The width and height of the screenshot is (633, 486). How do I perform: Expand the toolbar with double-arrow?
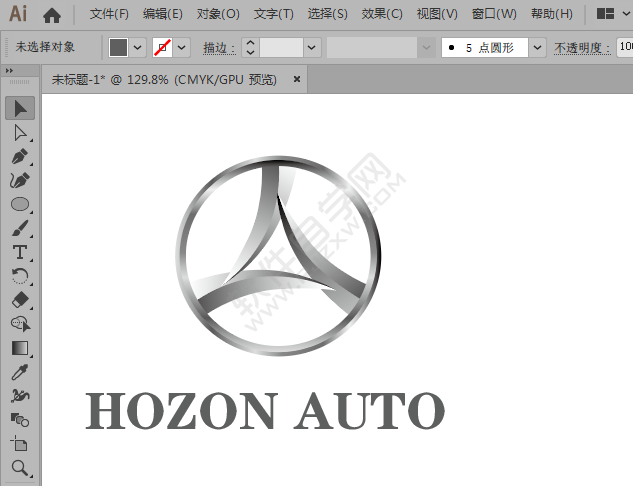[9, 71]
